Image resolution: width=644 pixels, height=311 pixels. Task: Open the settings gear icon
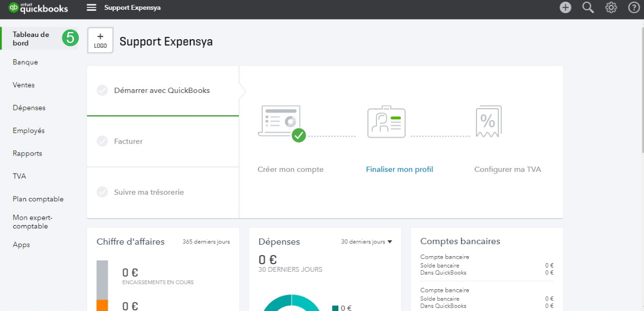611,8
